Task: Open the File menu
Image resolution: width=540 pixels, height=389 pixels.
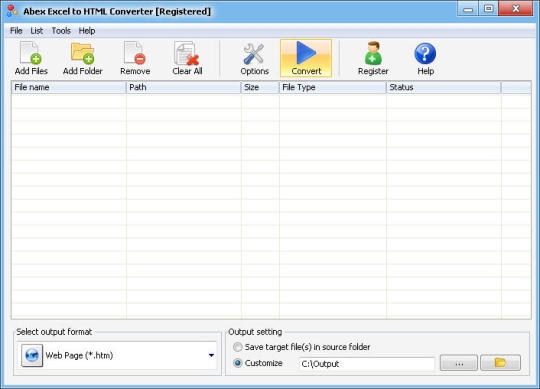Action: pos(16,31)
